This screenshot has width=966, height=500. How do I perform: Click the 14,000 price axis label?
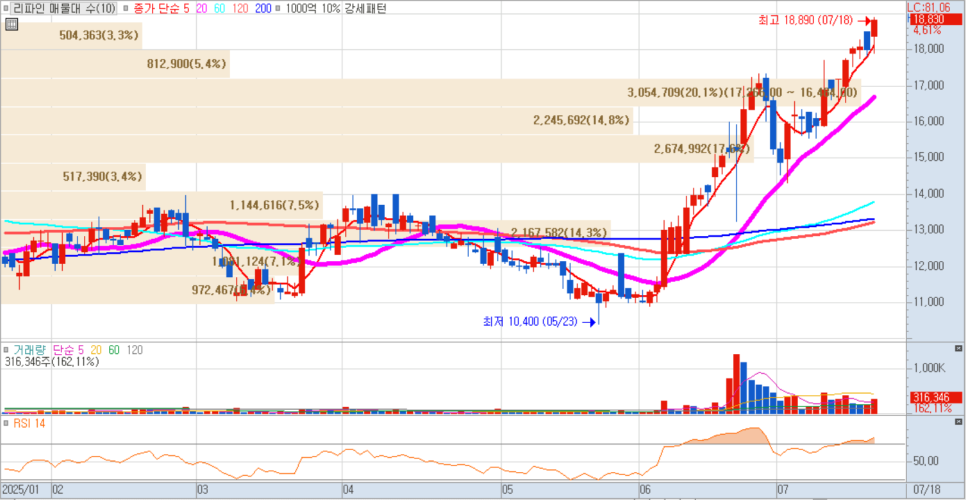(x=928, y=194)
